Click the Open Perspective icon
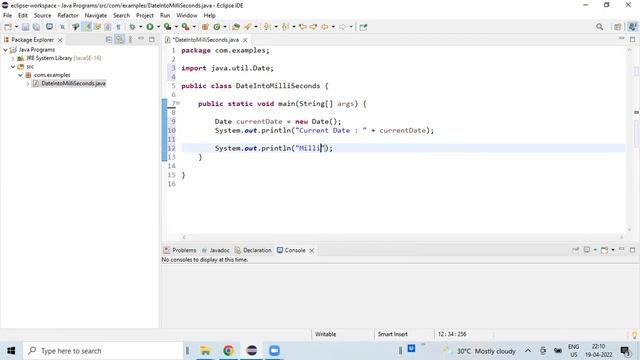This screenshot has width=640, height=360. click(x=618, y=27)
